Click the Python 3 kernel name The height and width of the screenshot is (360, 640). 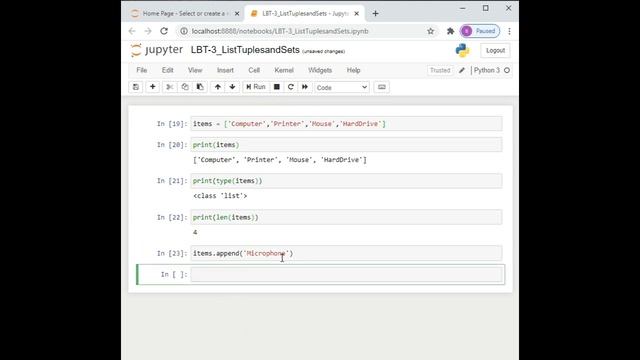click(x=487, y=70)
